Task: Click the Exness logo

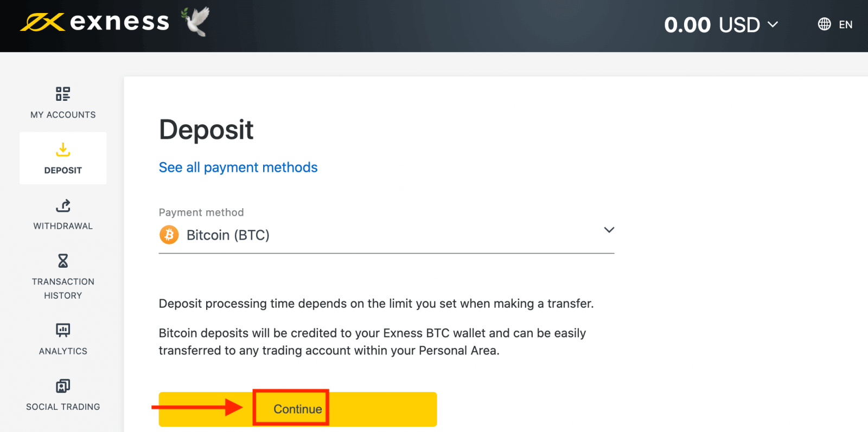Action: (x=95, y=22)
